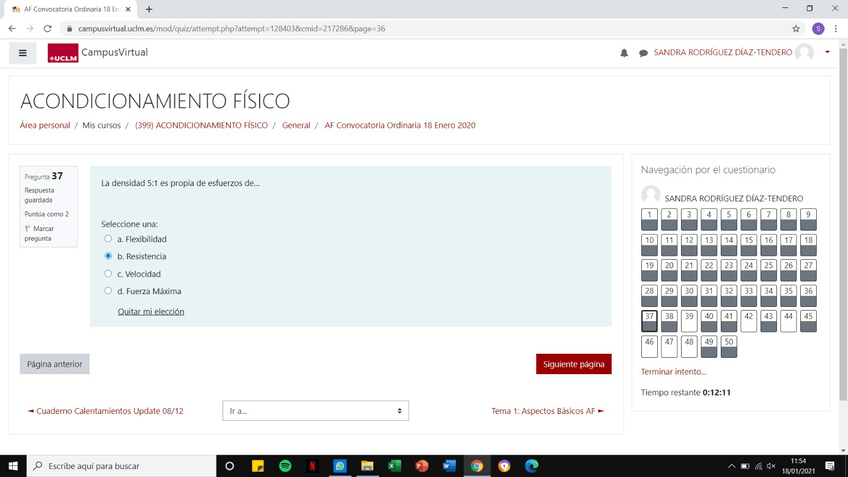Select option b. Resistencia

pos(108,256)
